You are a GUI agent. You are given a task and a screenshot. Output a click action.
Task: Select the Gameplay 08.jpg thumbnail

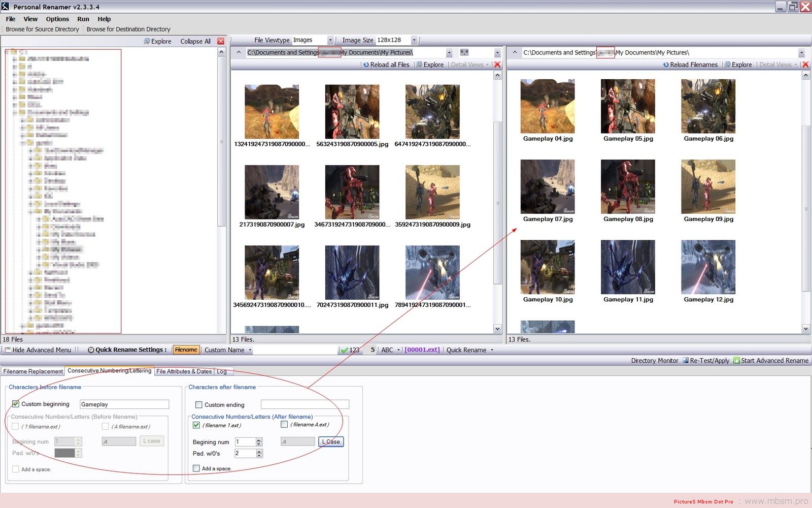click(x=628, y=192)
